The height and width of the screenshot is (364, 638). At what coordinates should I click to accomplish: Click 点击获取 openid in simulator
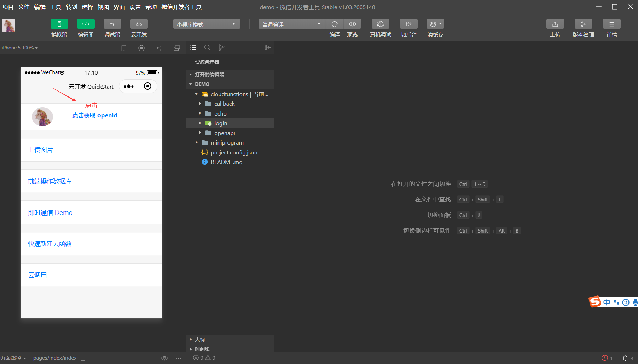(x=95, y=116)
